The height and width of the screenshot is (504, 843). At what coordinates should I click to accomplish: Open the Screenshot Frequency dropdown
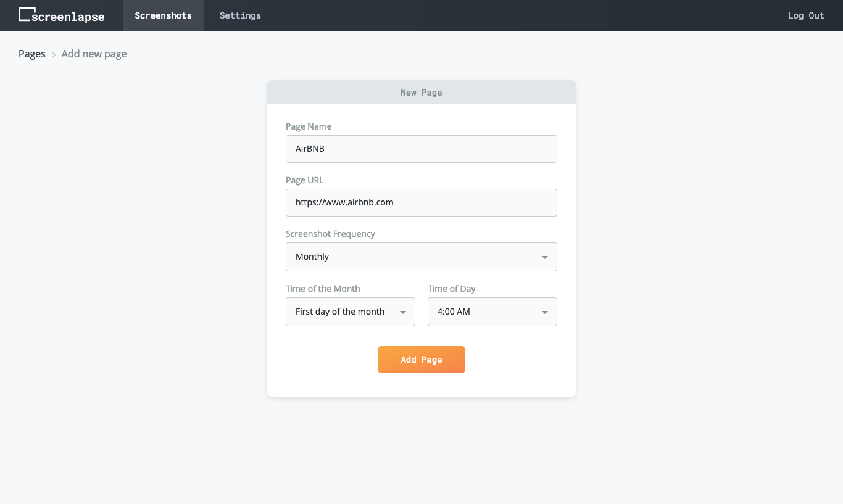click(421, 257)
